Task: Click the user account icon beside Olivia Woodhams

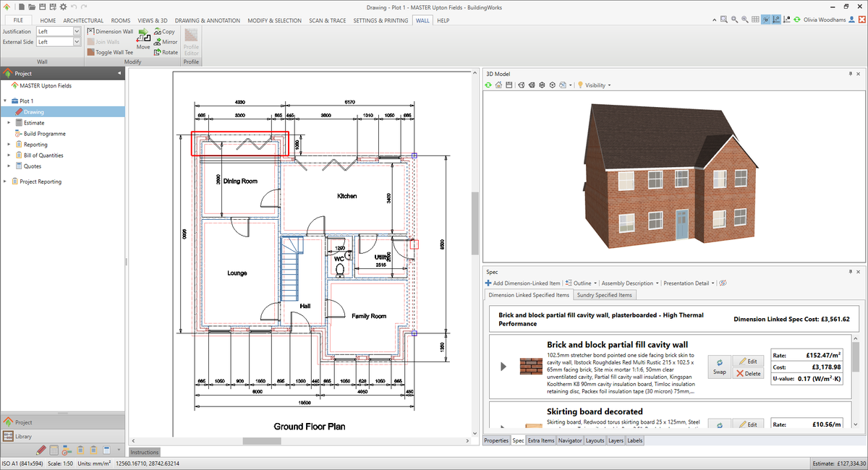Action: coord(852,20)
